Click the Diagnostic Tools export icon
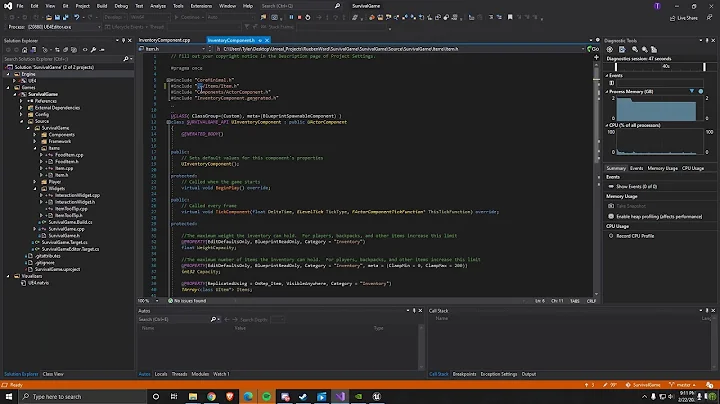Screen dimensions: 720x404 point(622,49)
